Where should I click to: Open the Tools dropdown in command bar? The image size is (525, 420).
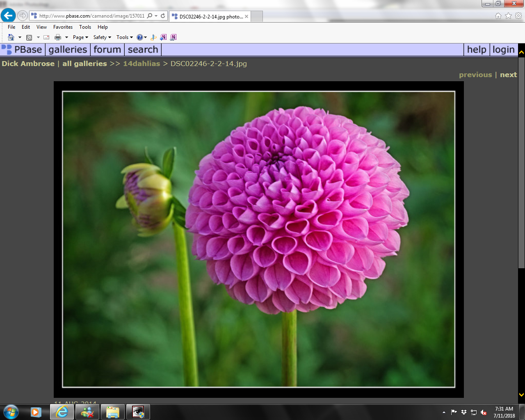pos(125,37)
